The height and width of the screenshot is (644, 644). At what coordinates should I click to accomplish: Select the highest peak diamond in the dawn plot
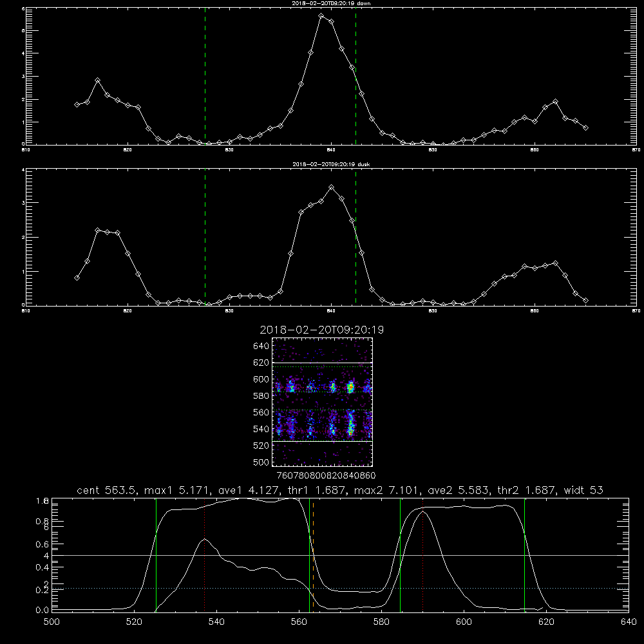321,16
